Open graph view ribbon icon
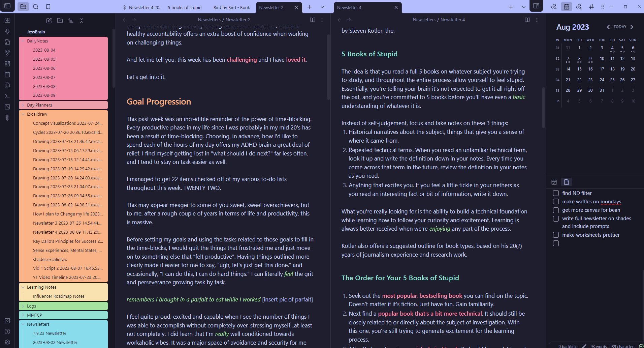This screenshot has width=644, height=348. click(7, 53)
